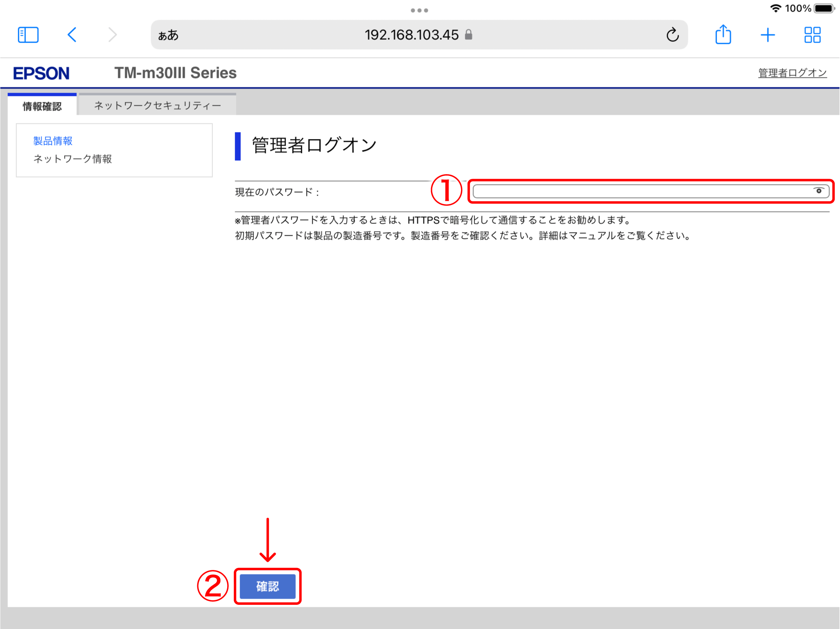The width and height of the screenshot is (840, 629).
Task: Toggle the Safari sidebar icon
Action: click(x=28, y=35)
